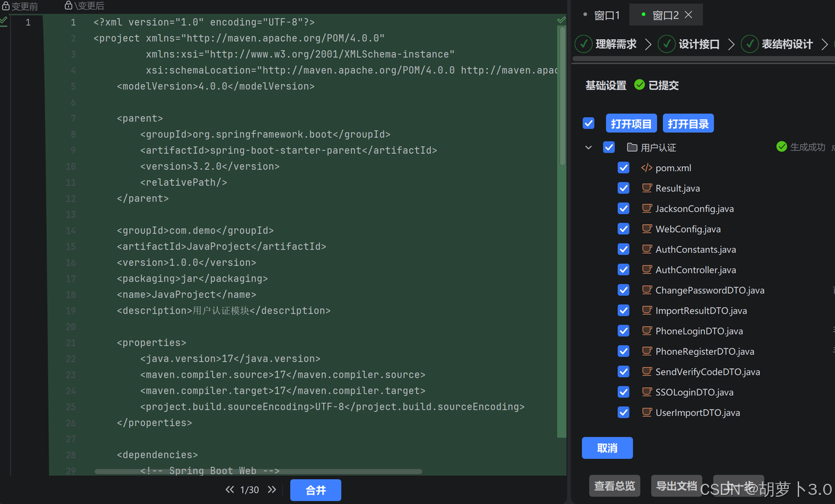The height and width of the screenshot is (504, 835).
Task: Open the 表结构设计 workflow step
Action: pyautogui.click(x=787, y=44)
